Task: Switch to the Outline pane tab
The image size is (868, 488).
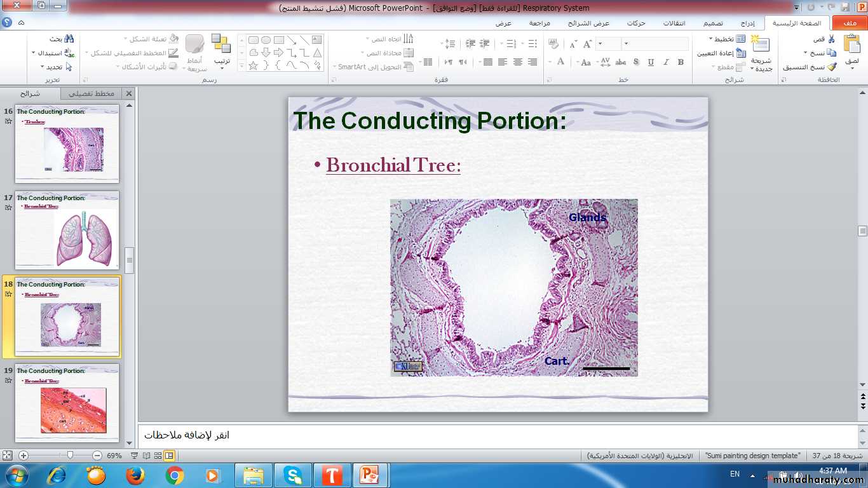Action: [x=92, y=93]
